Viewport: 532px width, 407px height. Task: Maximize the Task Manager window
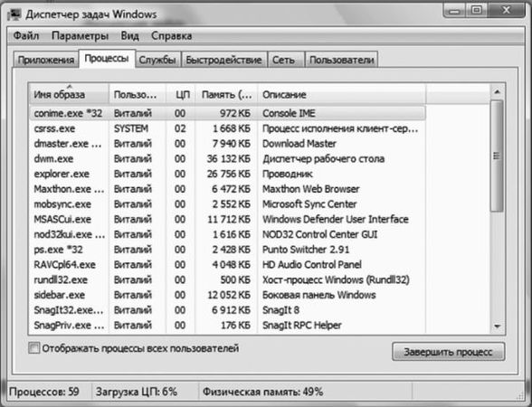point(476,11)
